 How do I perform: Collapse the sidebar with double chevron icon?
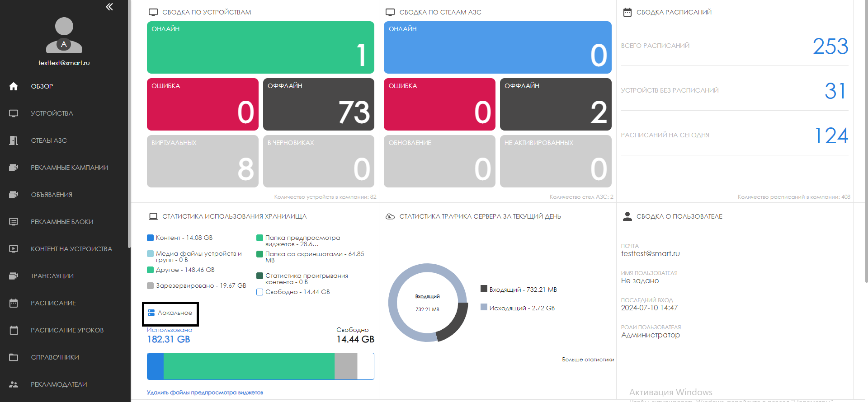109,7
